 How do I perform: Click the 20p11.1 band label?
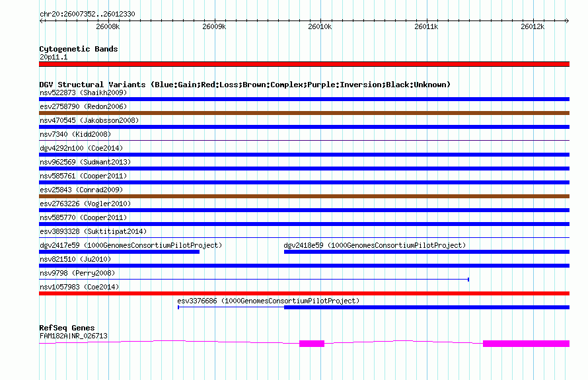pos(54,57)
